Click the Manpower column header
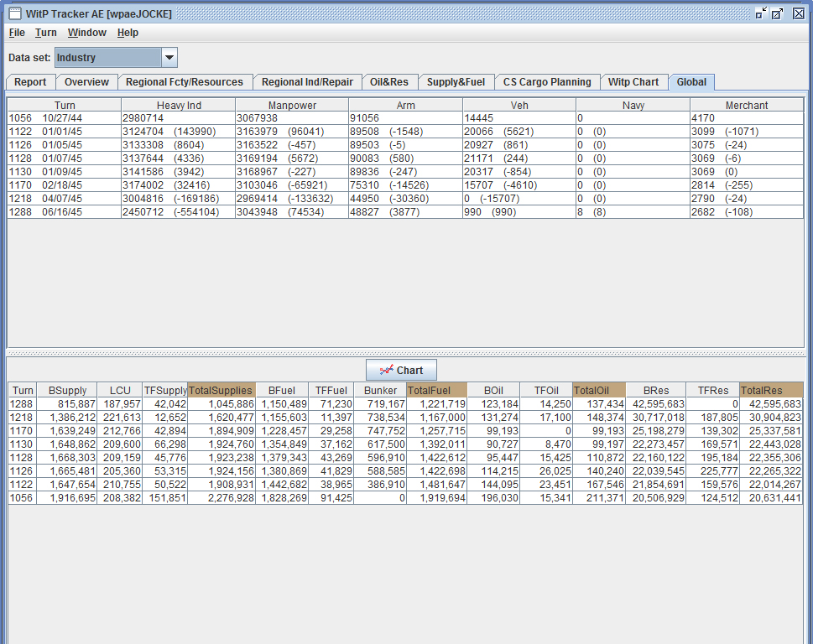 coord(292,105)
